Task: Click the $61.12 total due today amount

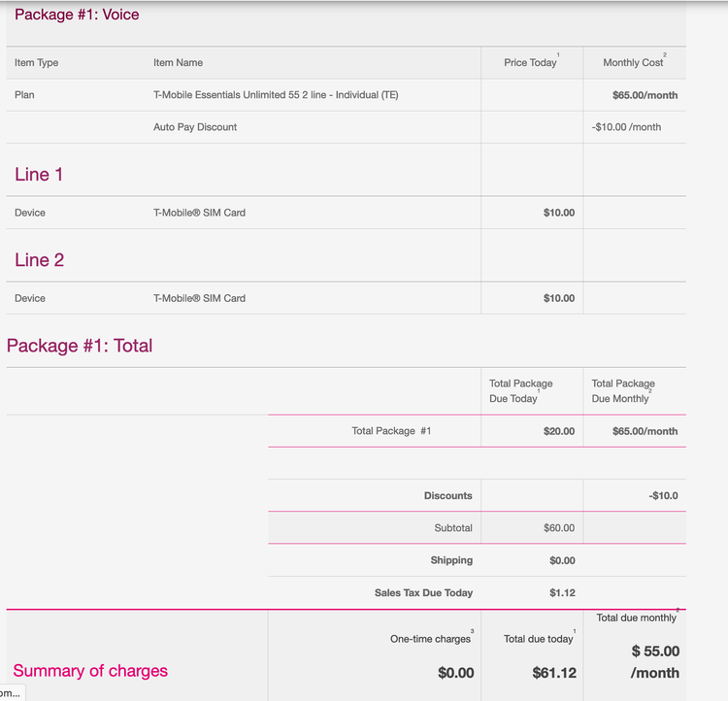Action: point(554,673)
